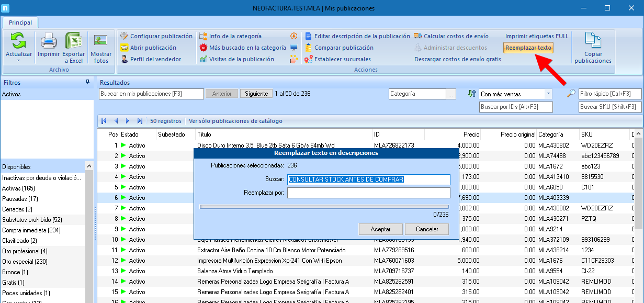Go to the first page of results
This screenshot has height=303, width=644.
click(104, 121)
